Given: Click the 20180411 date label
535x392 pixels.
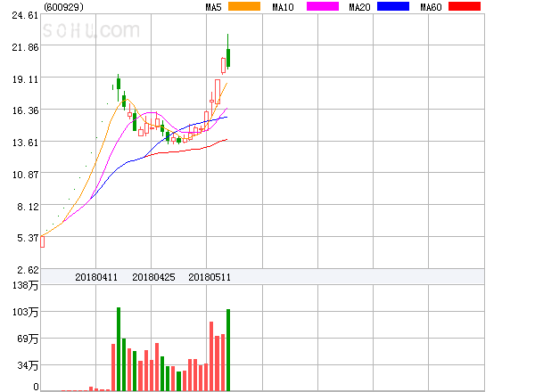Looking at the screenshot, I should [96, 277].
